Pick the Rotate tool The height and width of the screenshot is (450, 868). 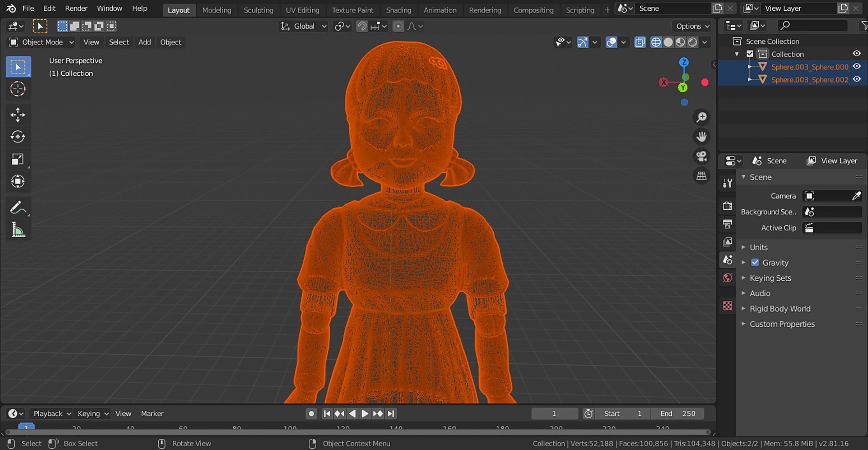[18, 137]
